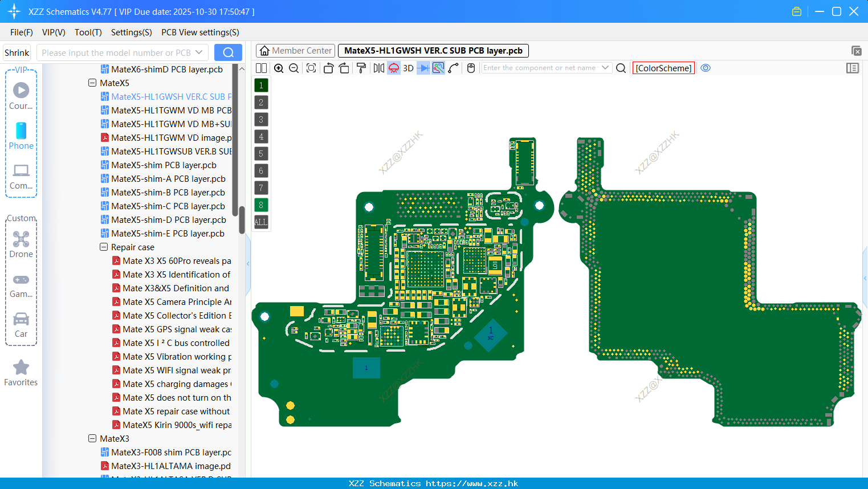Viewport: 868px width, 489px height.
Task: Collapse the MateX3 tree folder
Action: 92,438
